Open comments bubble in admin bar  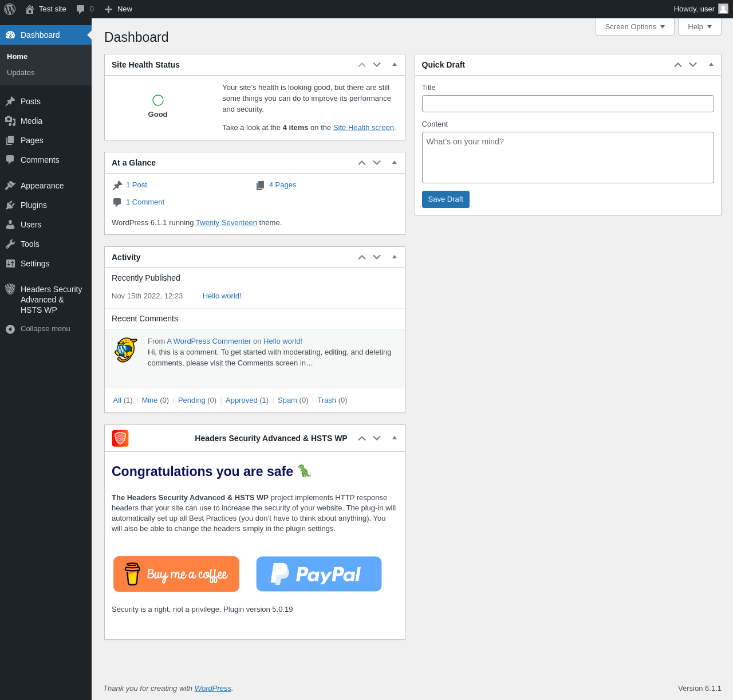pyautogui.click(x=80, y=9)
